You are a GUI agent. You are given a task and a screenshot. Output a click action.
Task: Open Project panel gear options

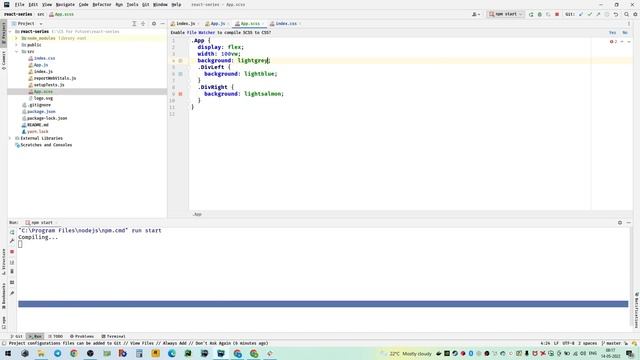pos(154,24)
